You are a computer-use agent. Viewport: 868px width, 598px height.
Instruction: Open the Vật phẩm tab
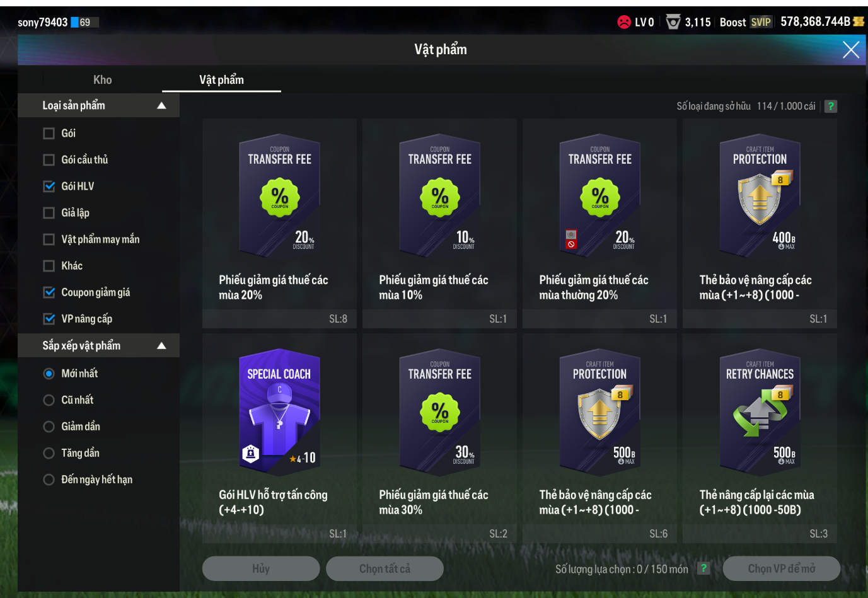pos(222,80)
